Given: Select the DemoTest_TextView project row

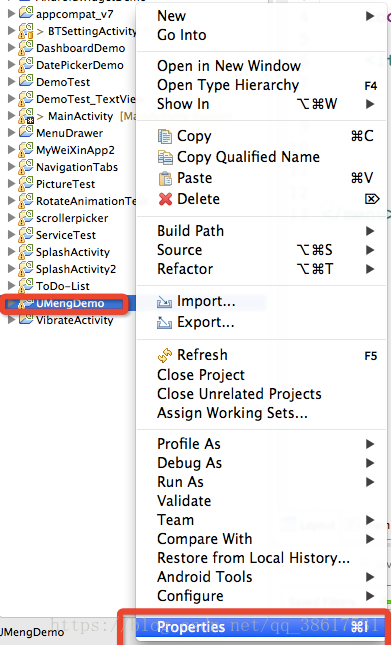Looking at the screenshot, I should pyautogui.click(x=68, y=99).
